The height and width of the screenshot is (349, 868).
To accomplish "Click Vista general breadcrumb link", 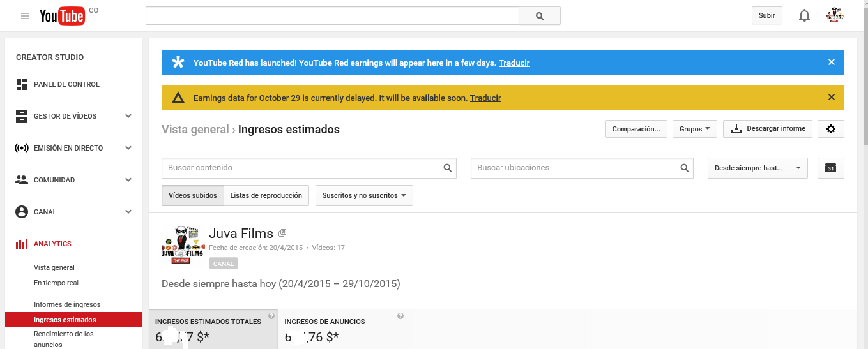I will (x=195, y=130).
